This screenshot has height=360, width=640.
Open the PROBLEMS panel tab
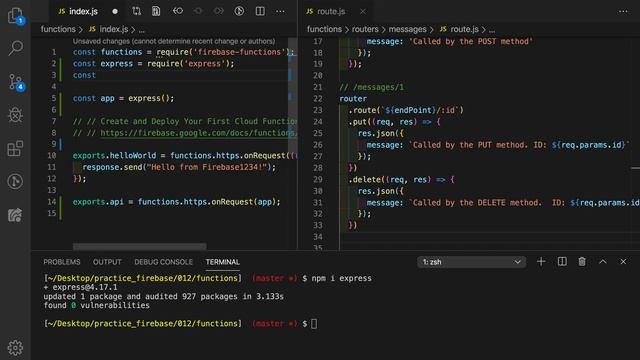coord(62,262)
